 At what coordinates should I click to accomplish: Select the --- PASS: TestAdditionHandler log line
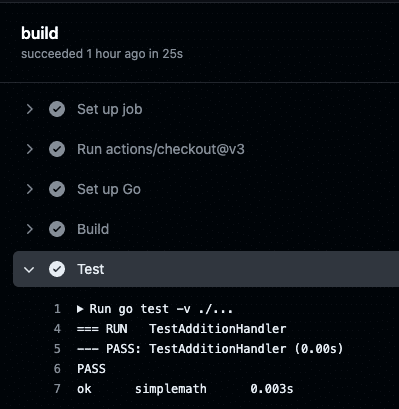point(210,349)
